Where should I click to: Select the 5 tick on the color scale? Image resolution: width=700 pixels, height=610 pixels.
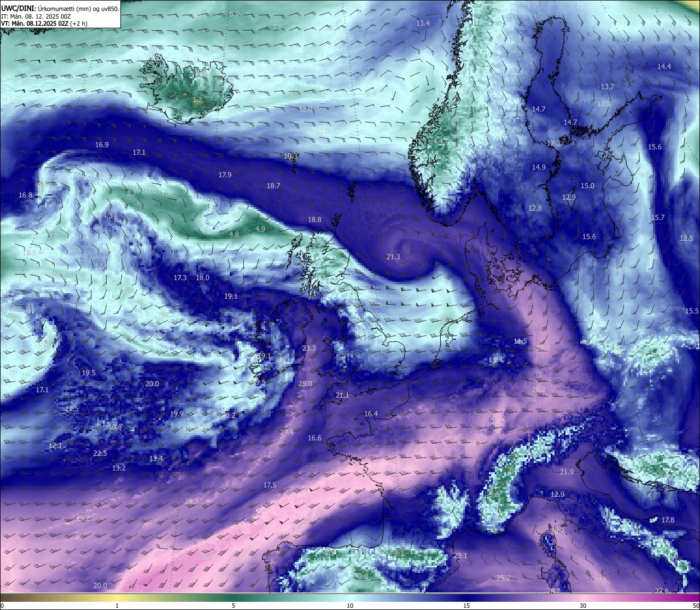click(x=234, y=606)
